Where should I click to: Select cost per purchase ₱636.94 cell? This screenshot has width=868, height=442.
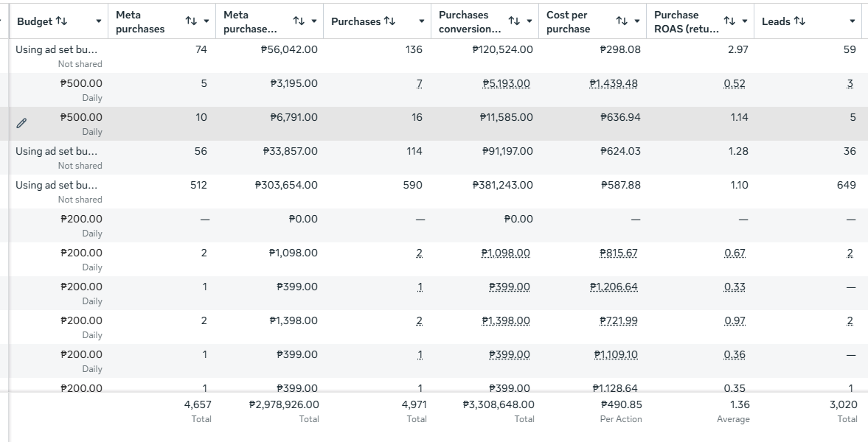[x=620, y=117]
